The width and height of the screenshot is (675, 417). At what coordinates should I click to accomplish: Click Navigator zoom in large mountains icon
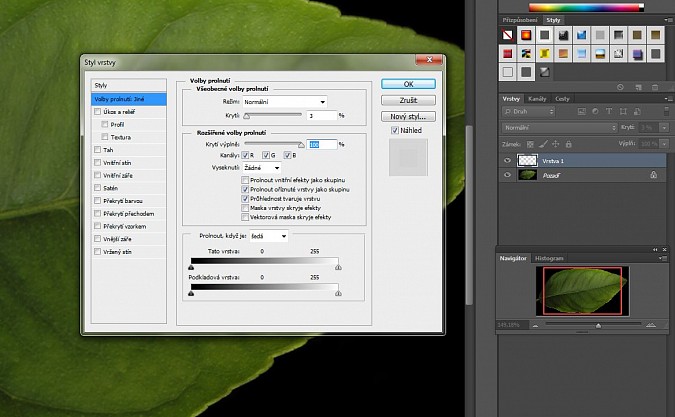coord(651,325)
